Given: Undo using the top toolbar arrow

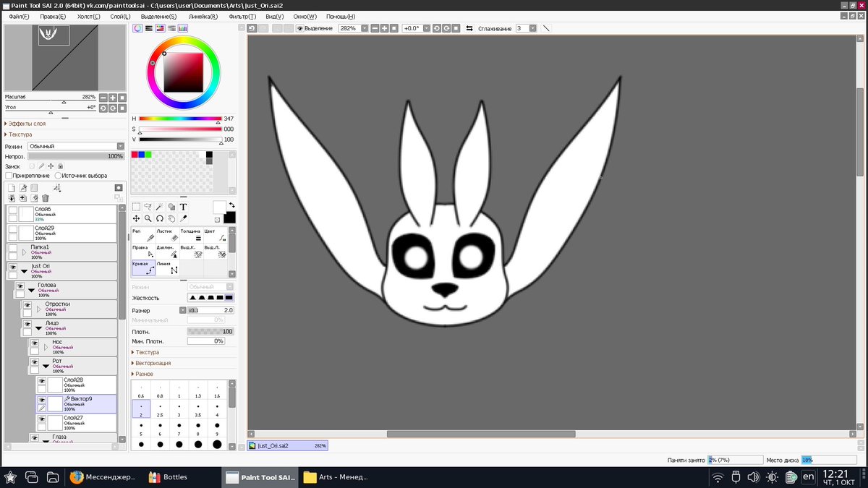Looking at the screenshot, I should click(252, 28).
